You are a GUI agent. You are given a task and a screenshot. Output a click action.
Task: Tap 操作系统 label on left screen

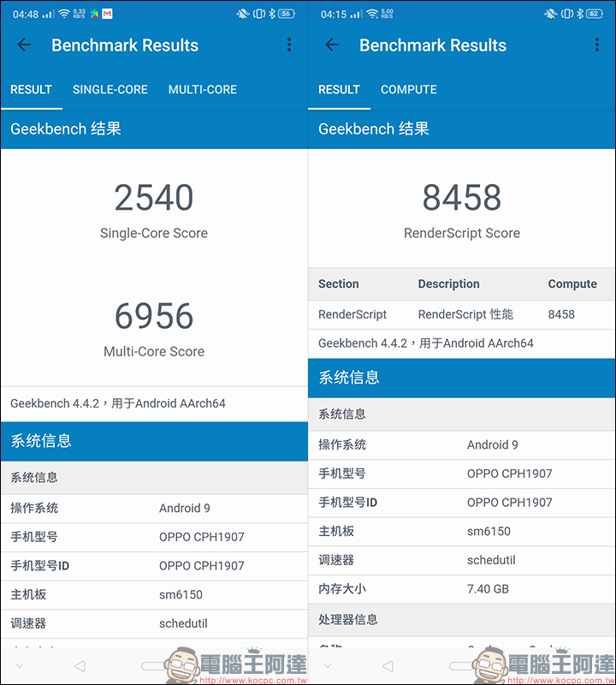coord(34,508)
